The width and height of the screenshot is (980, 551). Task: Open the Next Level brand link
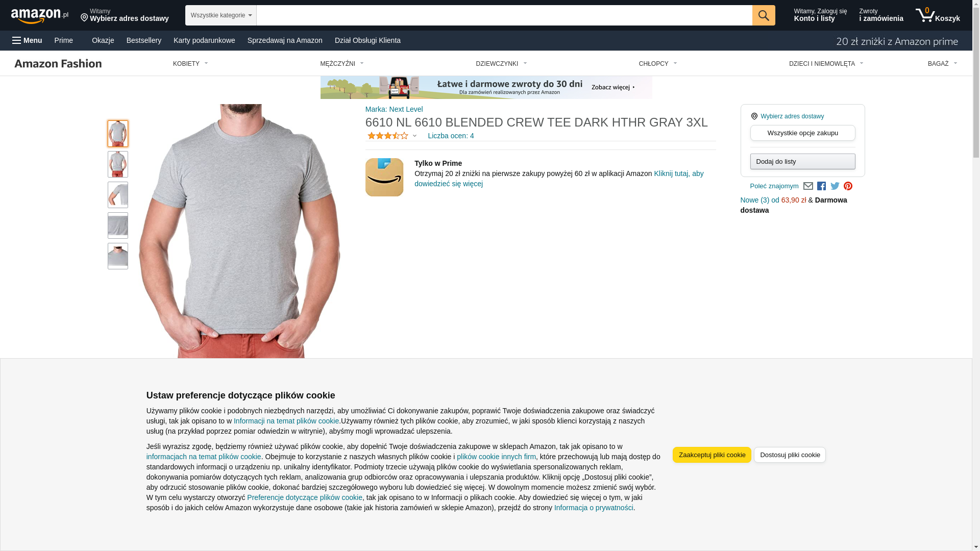coord(394,109)
